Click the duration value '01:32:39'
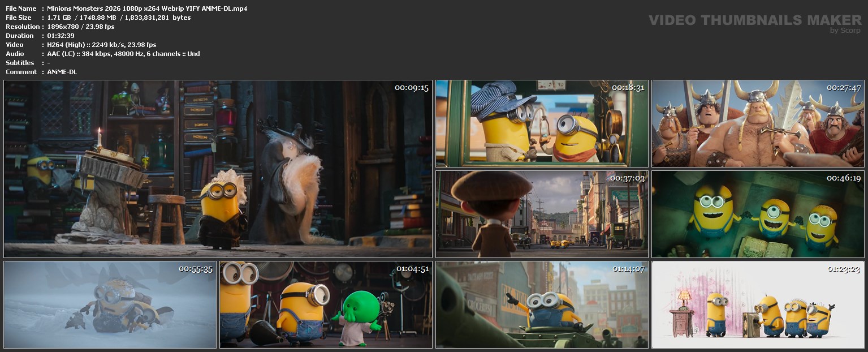868x352 pixels. 61,36
